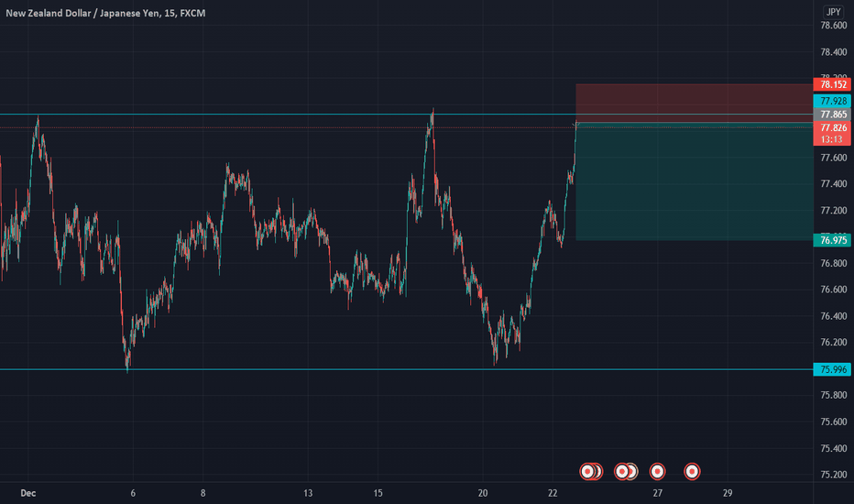Select the 75.996 cyan price label
Viewport: 854px width, 504px height.
pyautogui.click(x=832, y=369)
